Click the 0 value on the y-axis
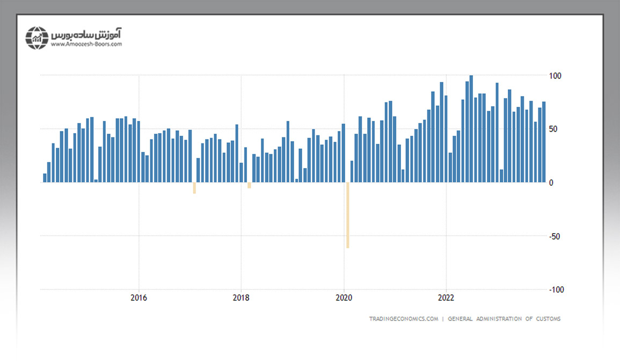This screenshot has width=620, height=364. tap(552, 183)
